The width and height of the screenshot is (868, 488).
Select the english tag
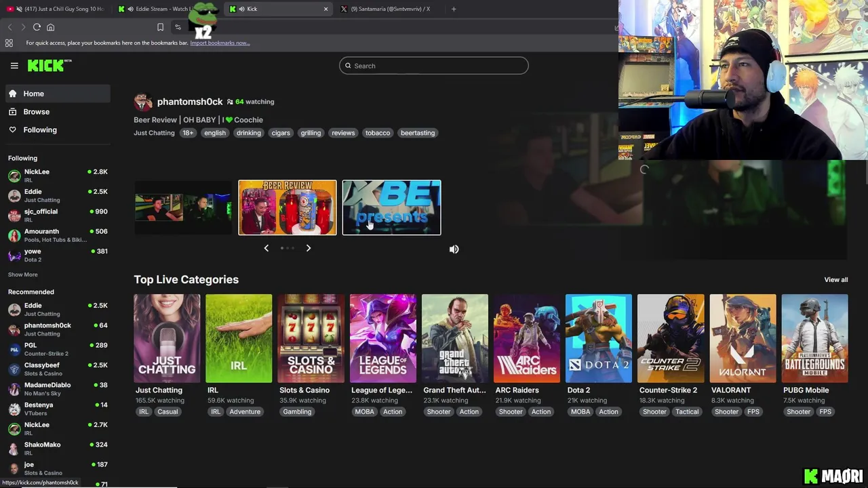coord(215,133)
